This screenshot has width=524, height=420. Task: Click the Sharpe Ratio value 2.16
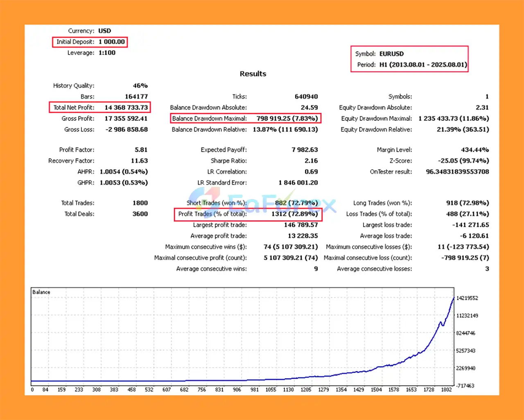click(x=311, y=161)
